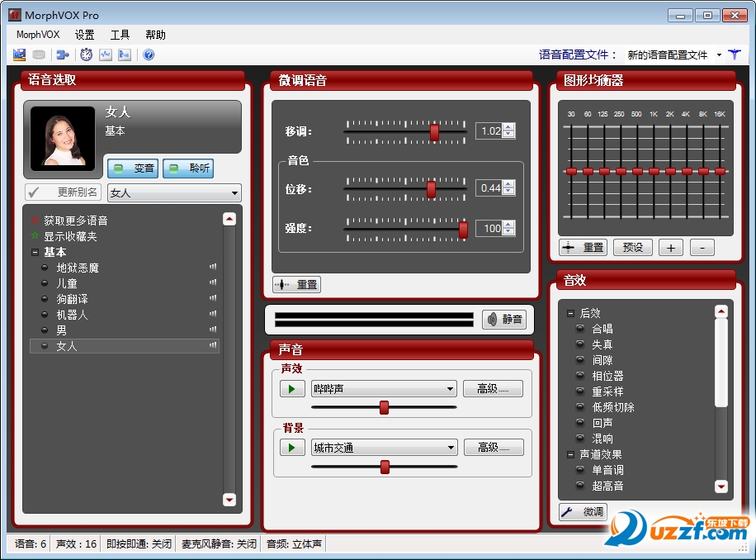The height and width of the screenshot is (560, 756).
Task: Click the 重置 reset button in 微调语音
Action: (296, 284)
